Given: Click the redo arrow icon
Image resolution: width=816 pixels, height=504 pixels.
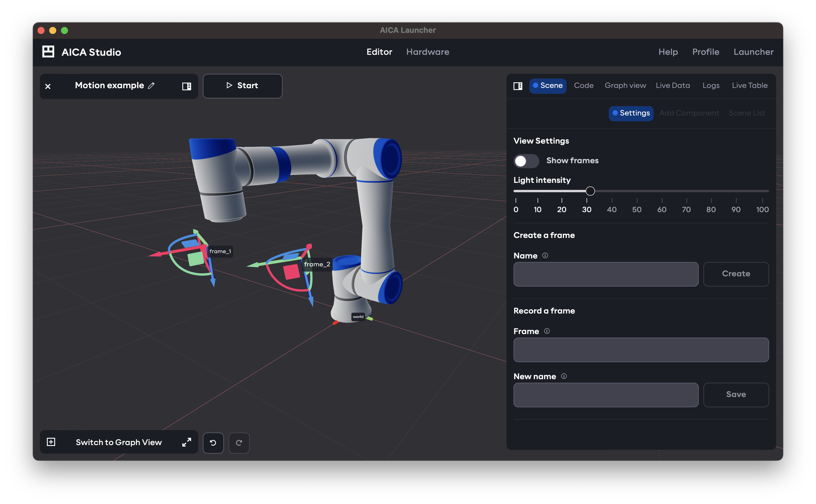Looking at the screenshot, I should point(239,443).
